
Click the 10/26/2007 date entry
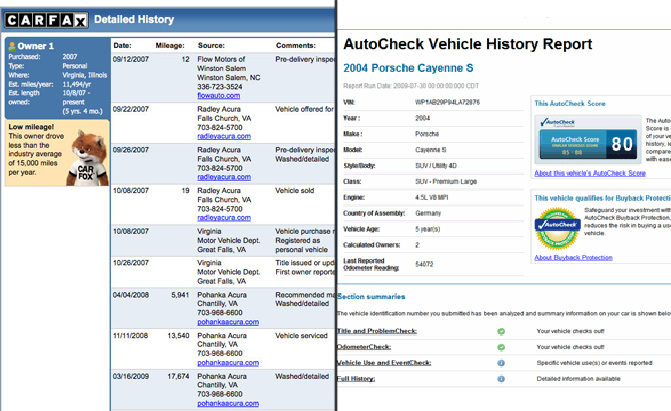tap(131, 263)
